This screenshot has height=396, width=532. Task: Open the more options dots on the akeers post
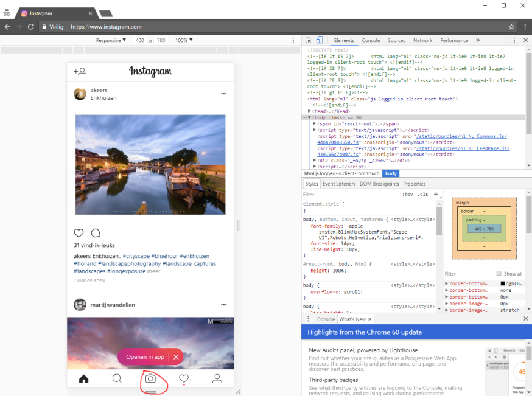point(223,94)
